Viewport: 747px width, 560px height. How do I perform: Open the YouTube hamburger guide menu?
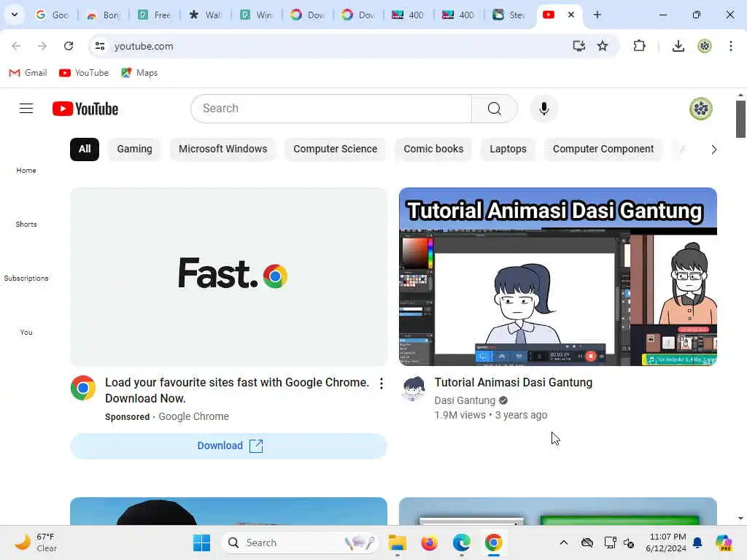tap(26, 109)
